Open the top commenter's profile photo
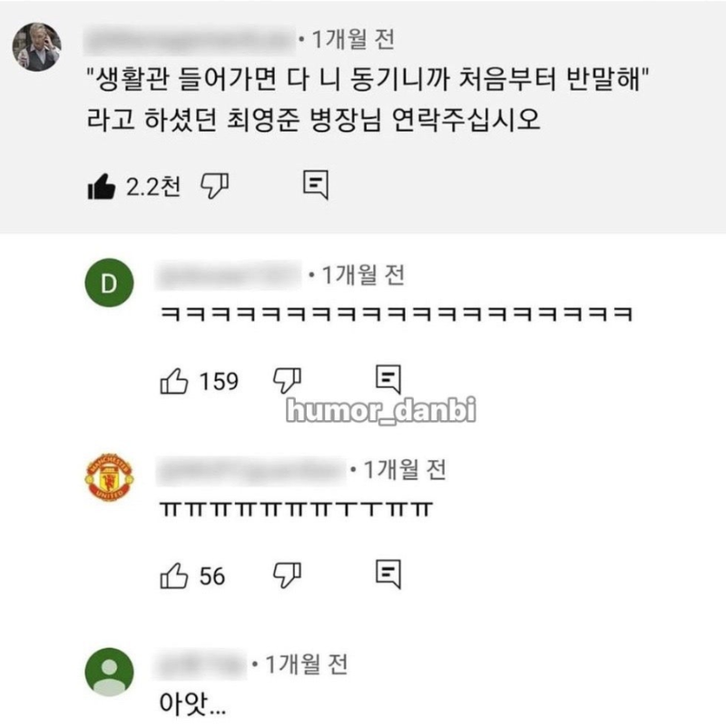The image size is (726, 728). pyautogui.click(x=36, y=47)
